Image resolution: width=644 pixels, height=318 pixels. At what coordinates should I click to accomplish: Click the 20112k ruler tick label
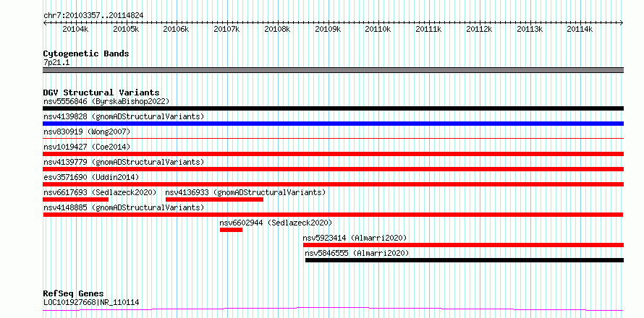coord(479,29)
